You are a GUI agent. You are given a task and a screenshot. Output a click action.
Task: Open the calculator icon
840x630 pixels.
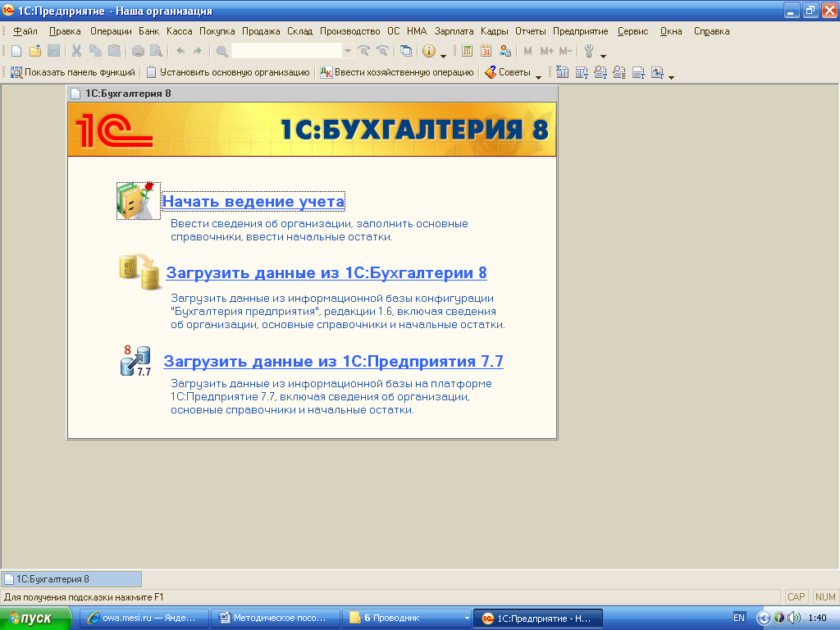(467, 51)
